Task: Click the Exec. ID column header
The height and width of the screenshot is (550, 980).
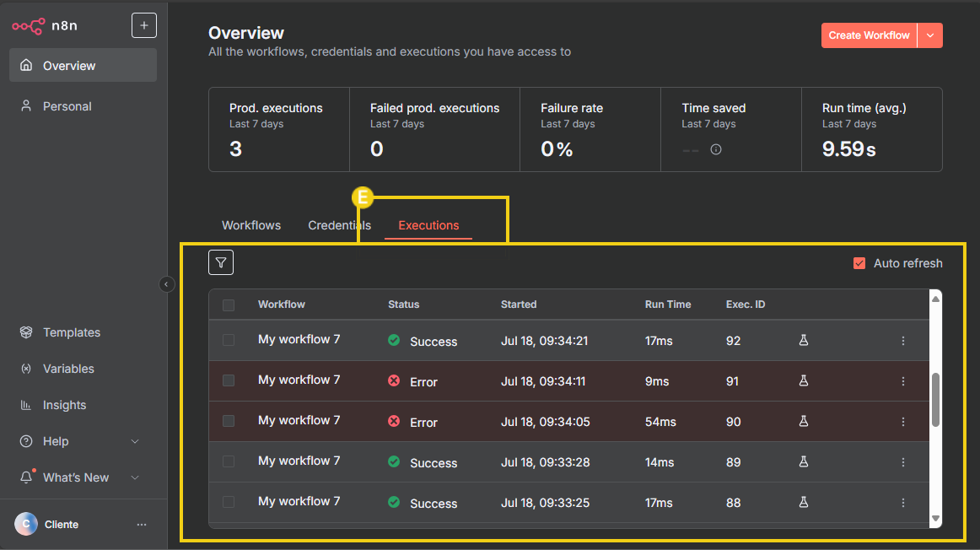Action: point(746,305)
